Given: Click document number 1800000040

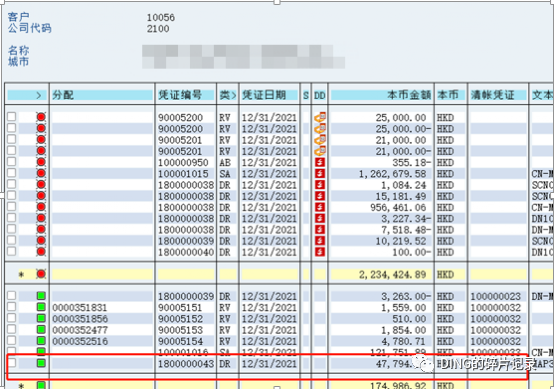Looking at the screenshot, I should [186, 252].
